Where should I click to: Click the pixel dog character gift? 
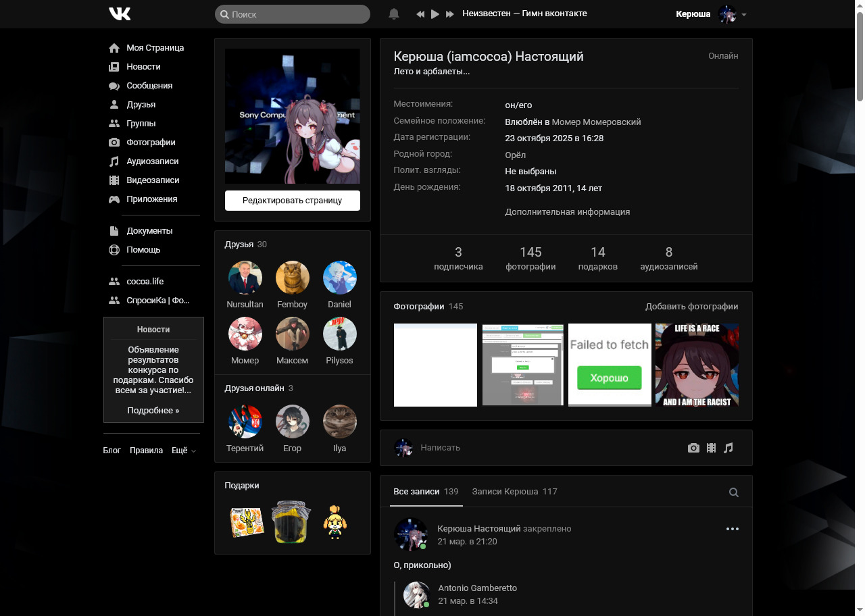coord(334,522)
